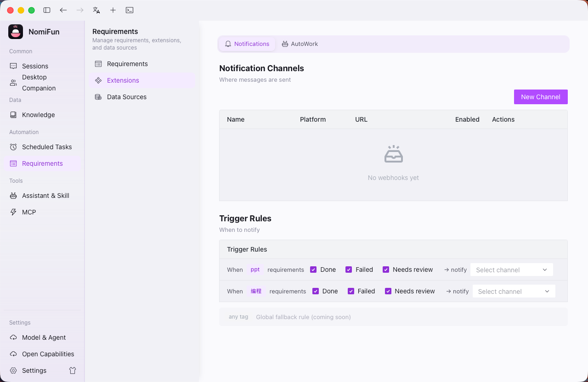Go back with the left arrow
The width and height of the screenshot is (588, 382).
(x=63, y=10)
